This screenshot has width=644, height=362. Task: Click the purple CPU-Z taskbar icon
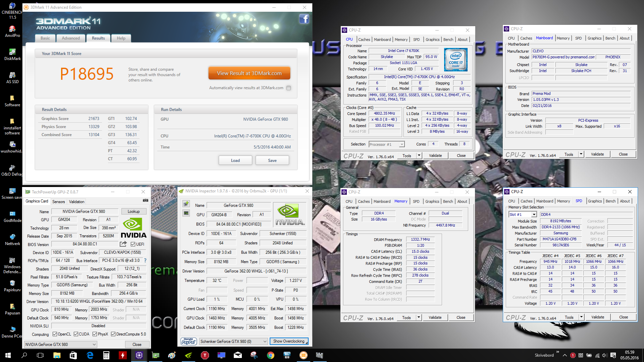(x=139, y=355)
